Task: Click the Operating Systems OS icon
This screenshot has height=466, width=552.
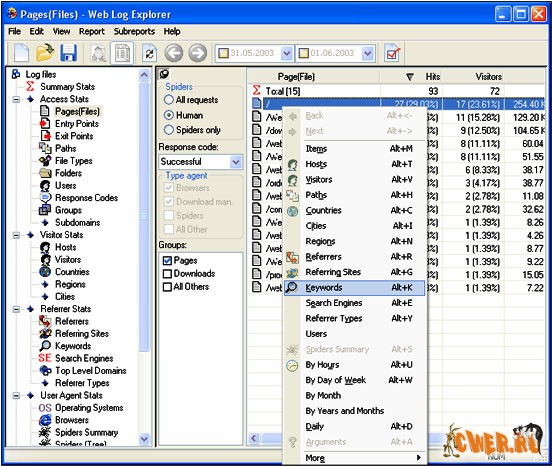Action: (x=45, y=408)
